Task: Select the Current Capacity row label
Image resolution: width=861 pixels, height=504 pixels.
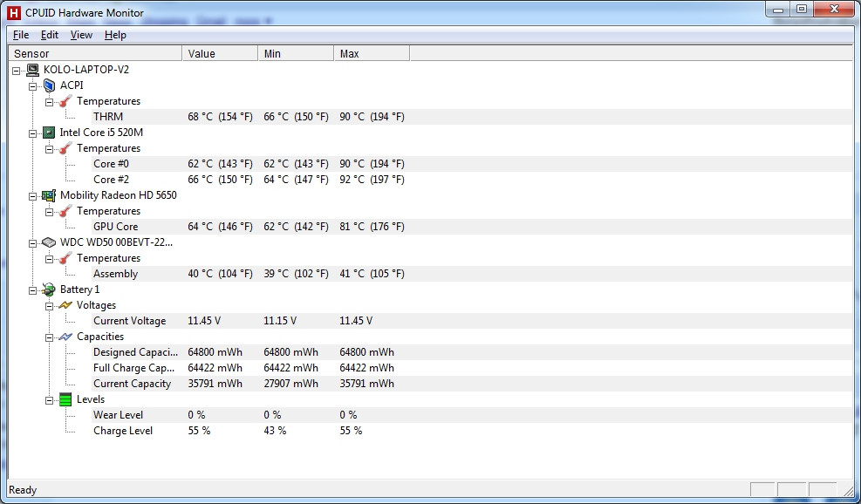Action: [133, 384]
